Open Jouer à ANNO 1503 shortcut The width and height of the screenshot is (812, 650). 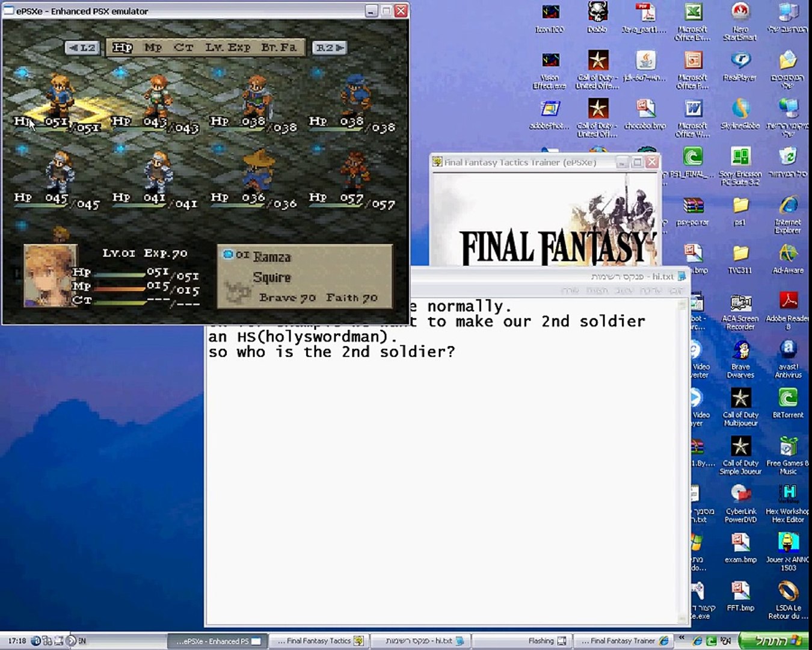(788, 552)
